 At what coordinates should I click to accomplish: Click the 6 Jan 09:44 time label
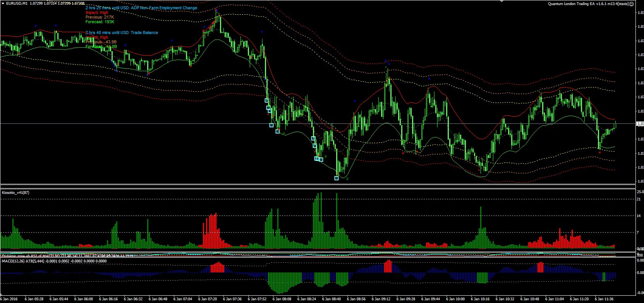point(431,299)
